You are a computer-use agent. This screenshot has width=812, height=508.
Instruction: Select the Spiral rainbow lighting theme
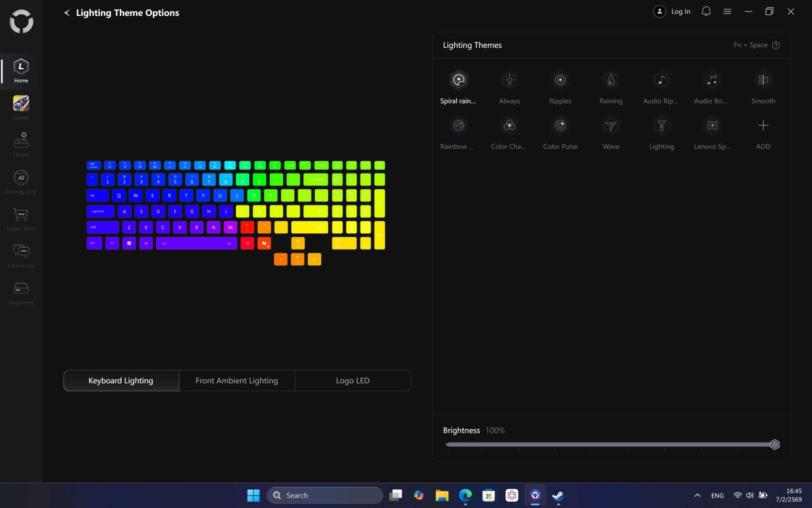[459, 80]
